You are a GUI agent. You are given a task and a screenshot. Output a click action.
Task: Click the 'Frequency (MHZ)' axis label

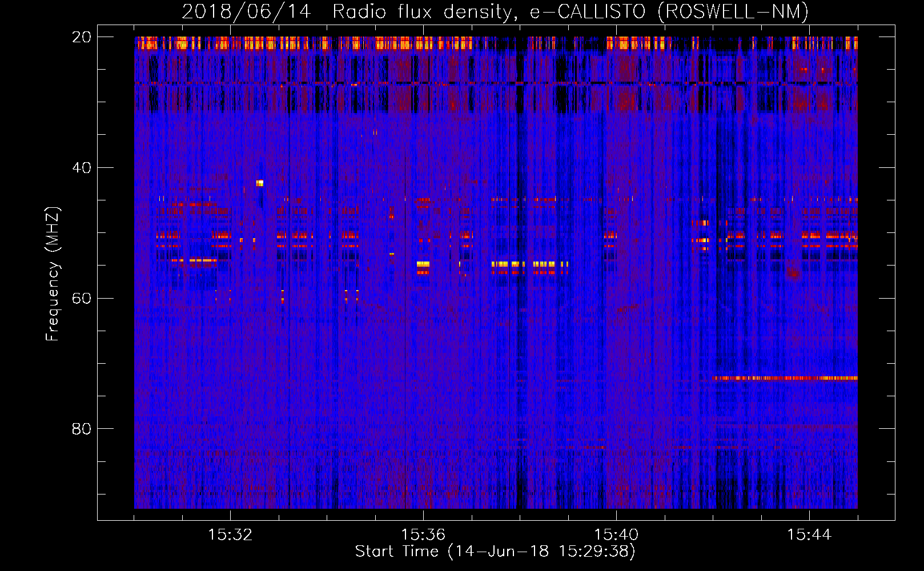53,274
